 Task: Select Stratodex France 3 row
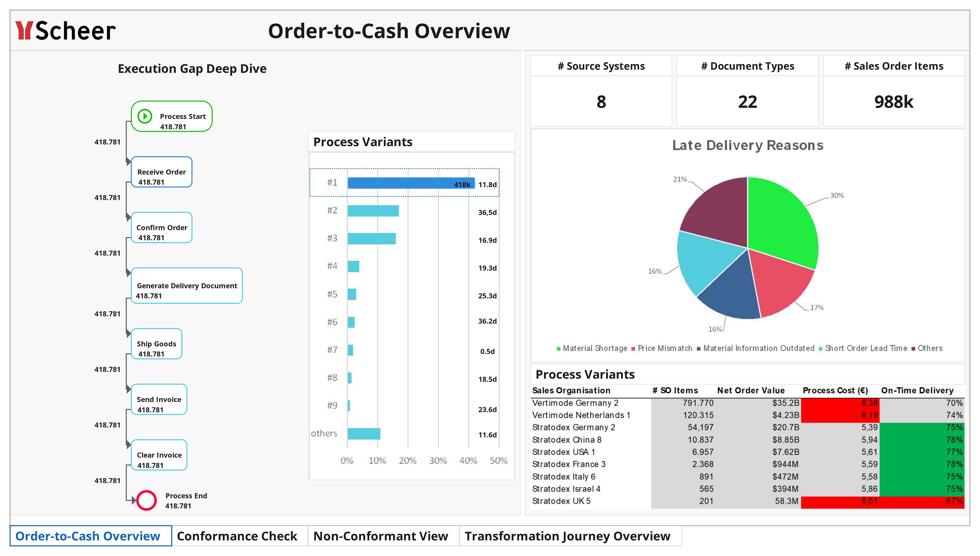point(748,464)
